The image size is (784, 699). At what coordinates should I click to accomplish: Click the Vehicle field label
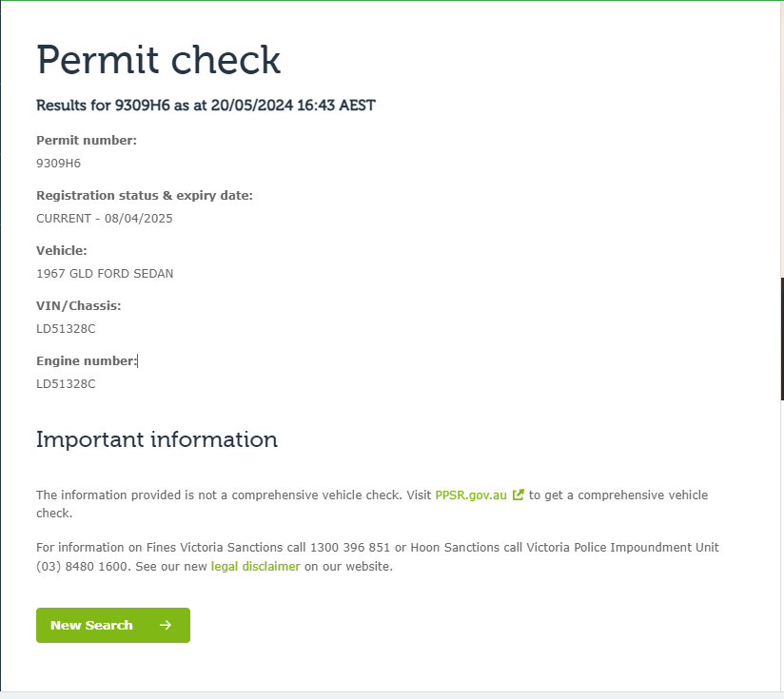pyautogui.click(x=62, y=251)
